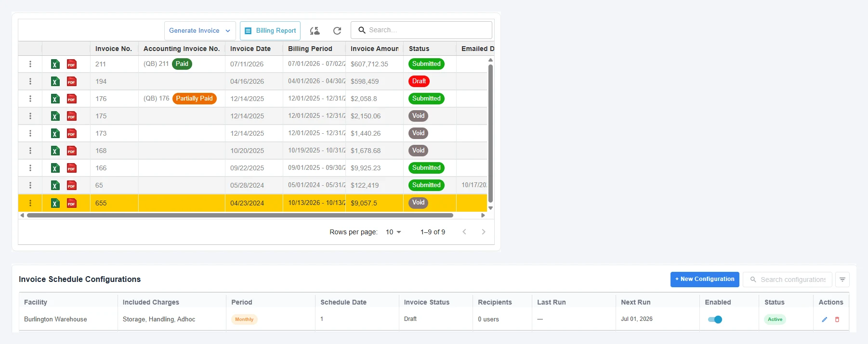Image resolution: width=868 pixels, height=344 pixels.
Task: Open PDF for invoice 168
Action: coord(72,151)
